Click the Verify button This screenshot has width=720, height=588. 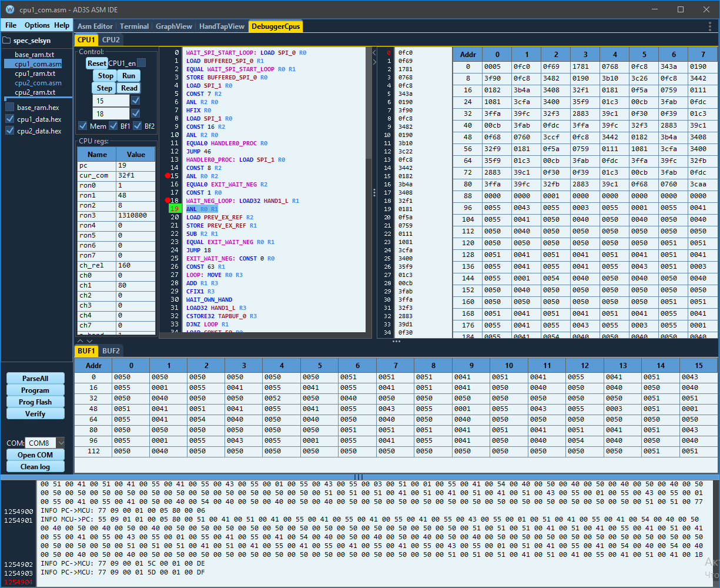[x=35, y=413]
